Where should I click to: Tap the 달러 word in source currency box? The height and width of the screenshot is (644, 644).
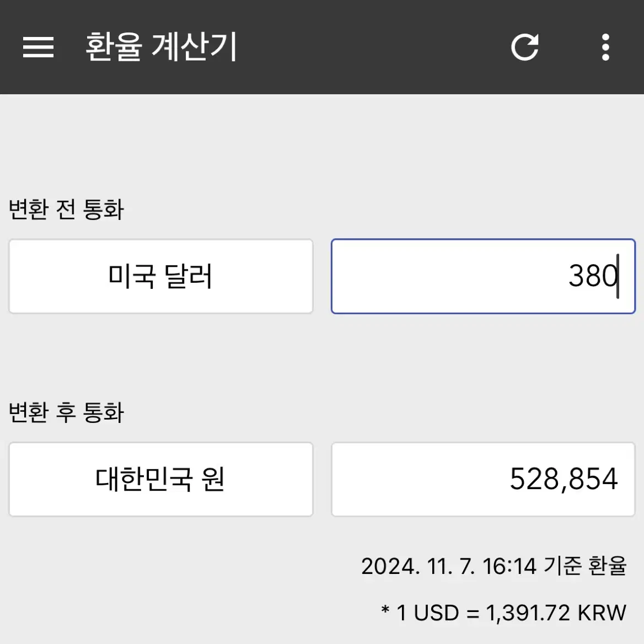coord(188,276)
